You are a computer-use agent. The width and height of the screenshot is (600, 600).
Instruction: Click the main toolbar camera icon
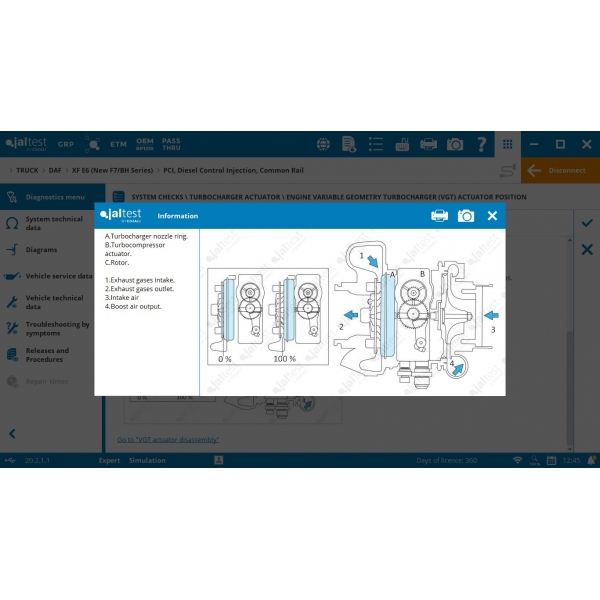pyautogui.click(x=455, y=144)
